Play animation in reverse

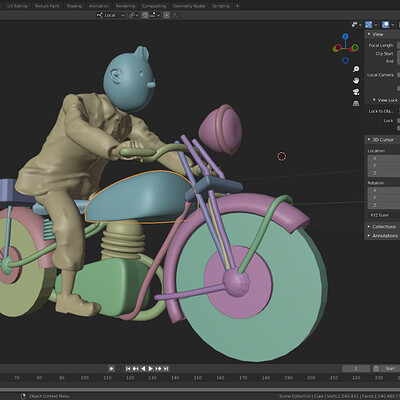[x=143, y=368]
